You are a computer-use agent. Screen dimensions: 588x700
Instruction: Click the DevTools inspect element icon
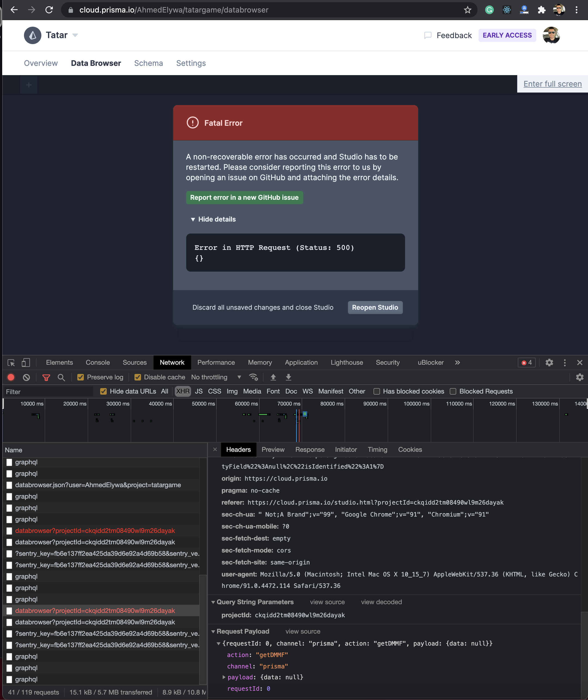[11, 362]
